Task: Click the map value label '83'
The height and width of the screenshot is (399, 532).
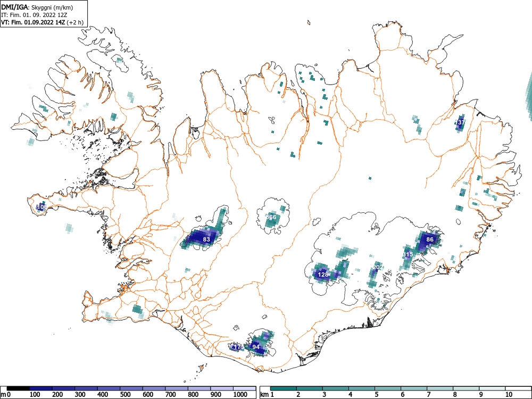Action: pyautogui.click(x=206, y=239)
